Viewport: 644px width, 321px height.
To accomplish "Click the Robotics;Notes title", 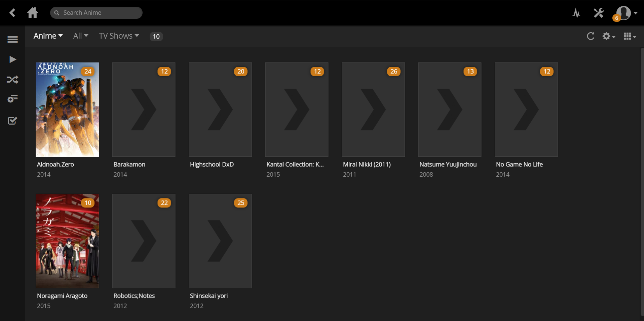I will [x=134, y=296].
